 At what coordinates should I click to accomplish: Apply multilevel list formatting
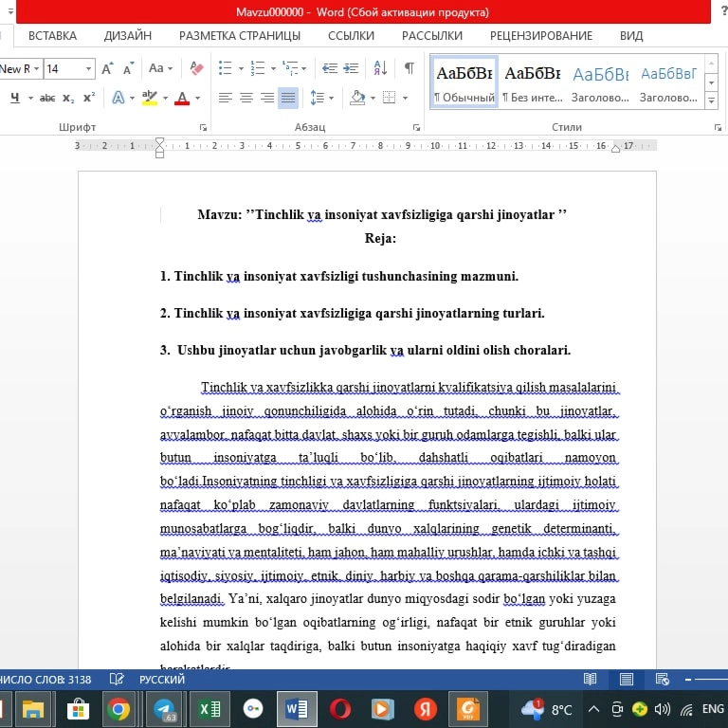click(x=290, y=68)
